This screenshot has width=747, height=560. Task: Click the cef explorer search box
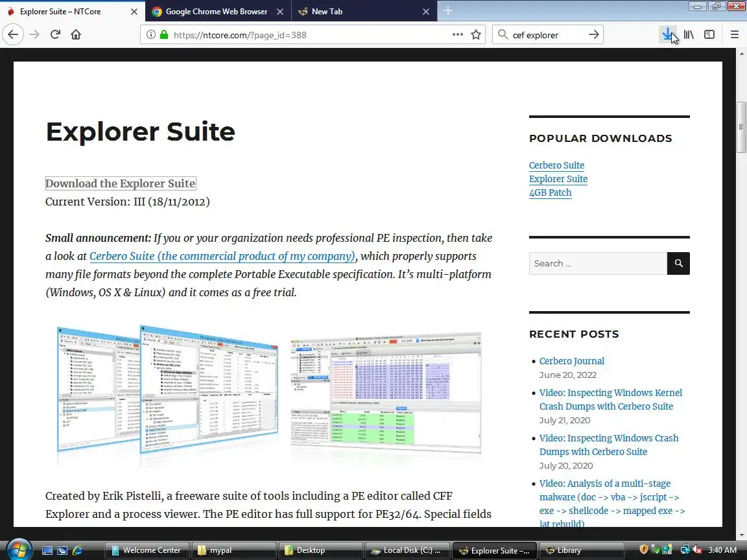pos(548,35)
